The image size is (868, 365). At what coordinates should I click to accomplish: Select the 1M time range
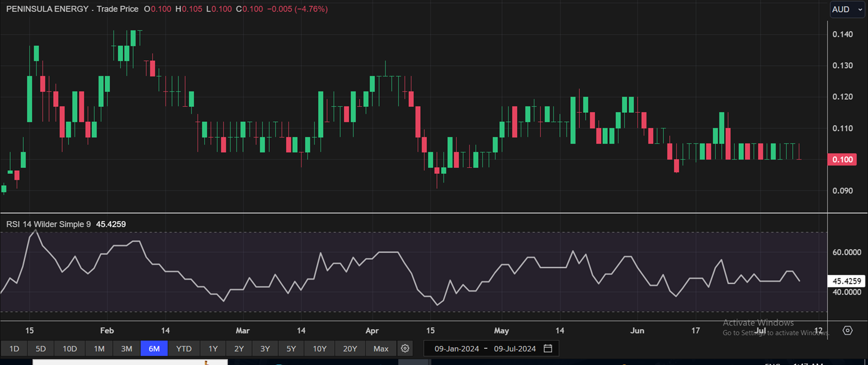click(x=99, y=348)
